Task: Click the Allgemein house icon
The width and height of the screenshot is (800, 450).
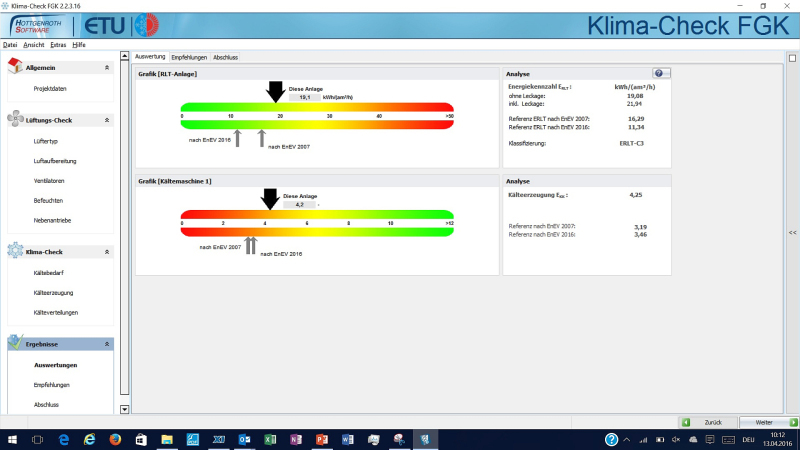Action: (x=15, y=66)
